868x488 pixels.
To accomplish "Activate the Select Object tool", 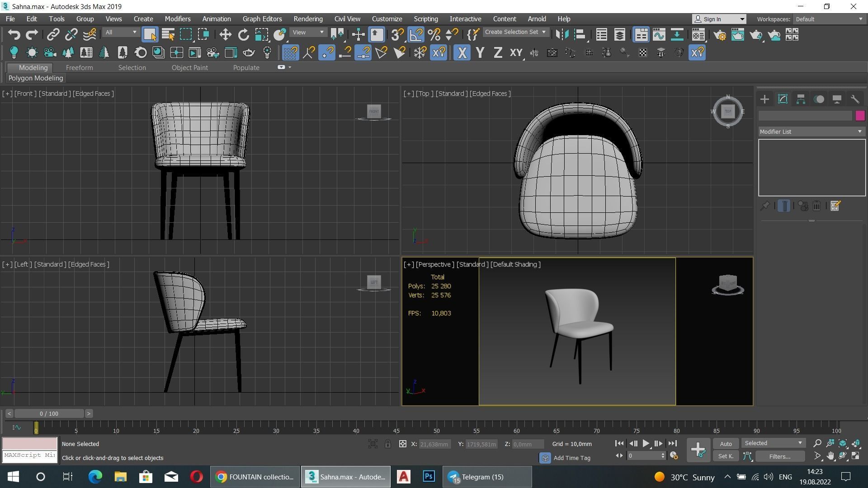I will (150, 35).
